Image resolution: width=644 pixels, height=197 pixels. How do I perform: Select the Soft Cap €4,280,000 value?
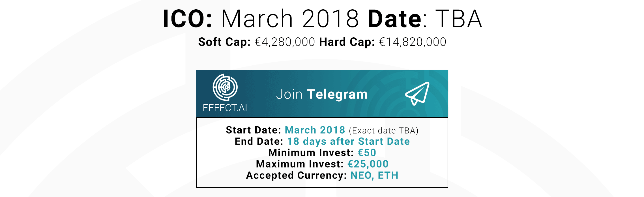285,42
